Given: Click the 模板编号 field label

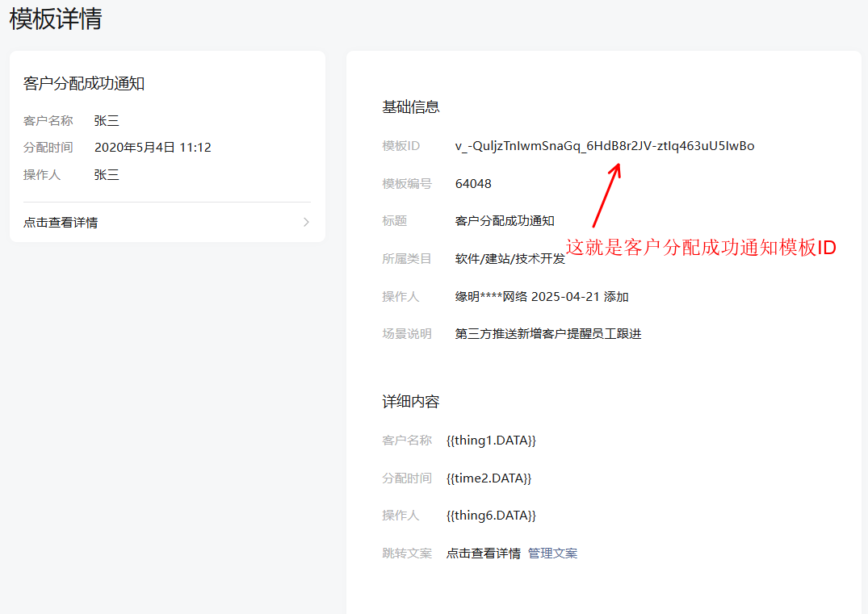Looking at the screenshot, I should click(x=407, y=184).
